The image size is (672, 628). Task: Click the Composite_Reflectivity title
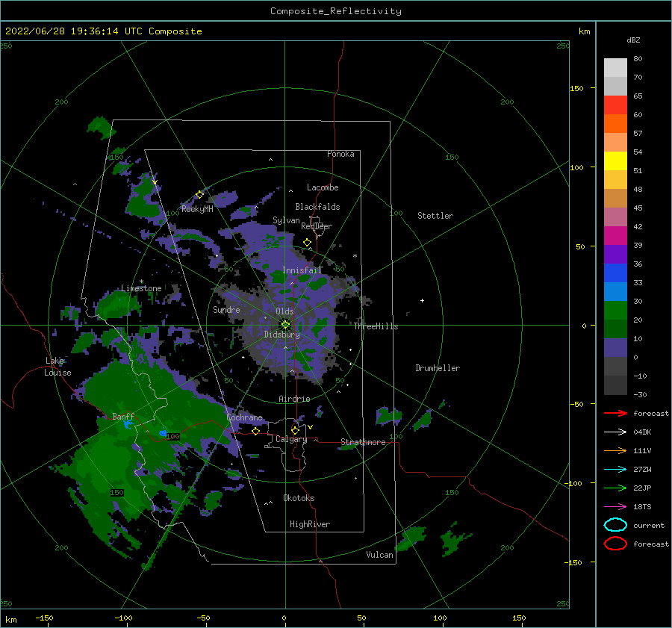(x=336, y=11)
